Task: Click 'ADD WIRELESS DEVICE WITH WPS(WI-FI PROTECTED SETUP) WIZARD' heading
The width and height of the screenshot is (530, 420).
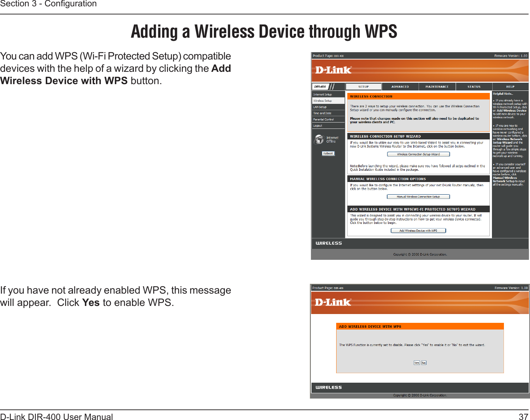Action: [418, 209]
